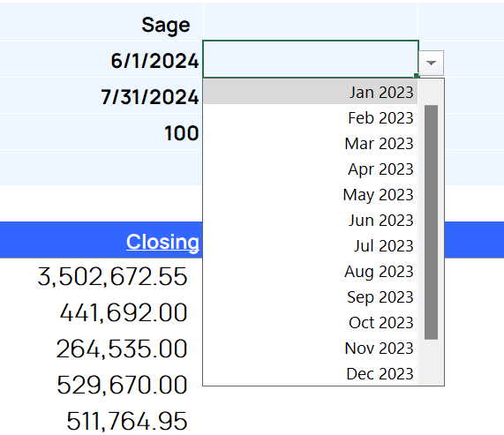Select the cell containing 7/31/2024
Image resolution: width=504 pixels, height=435 pixels.
(102, 96)
